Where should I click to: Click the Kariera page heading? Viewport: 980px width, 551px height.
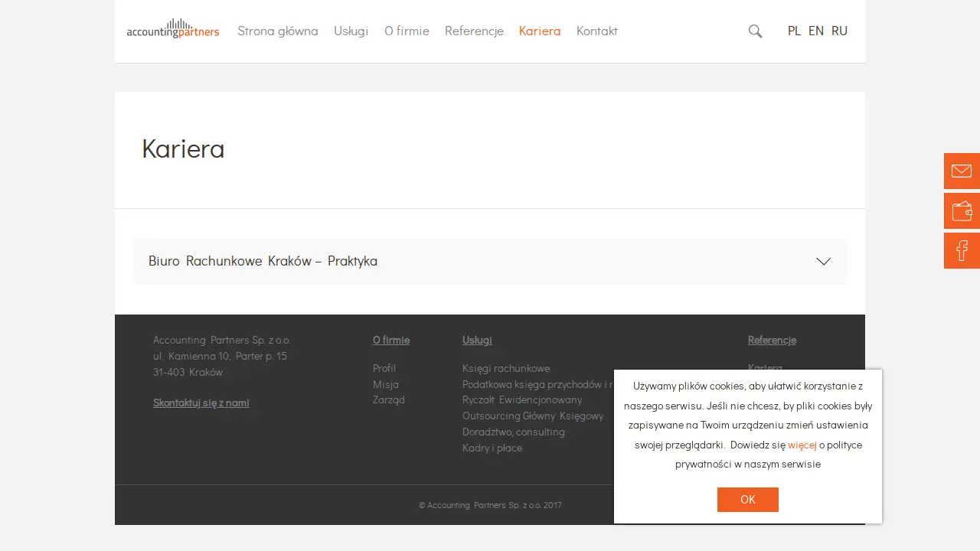point(183,148)
